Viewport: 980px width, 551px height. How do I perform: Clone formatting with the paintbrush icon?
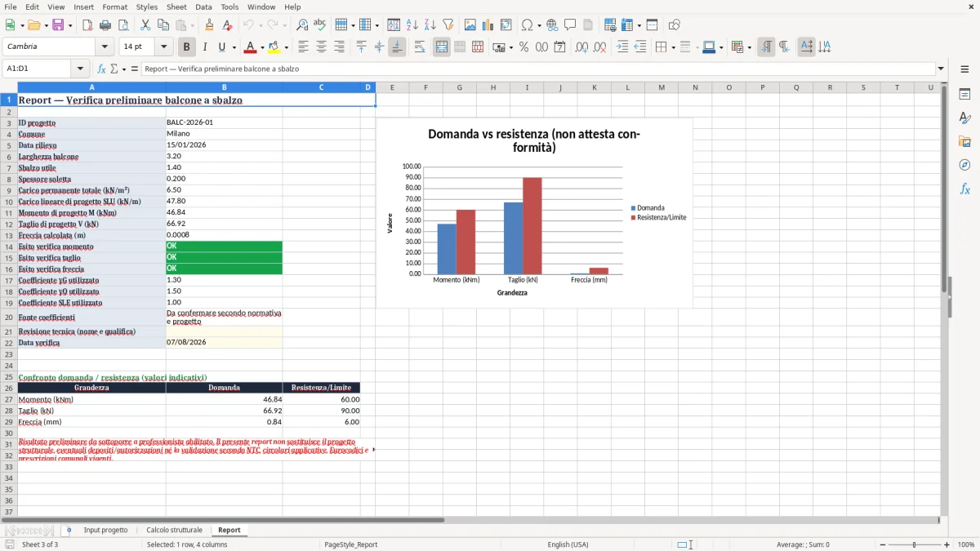pyautogui.click(x=209, y=25)
